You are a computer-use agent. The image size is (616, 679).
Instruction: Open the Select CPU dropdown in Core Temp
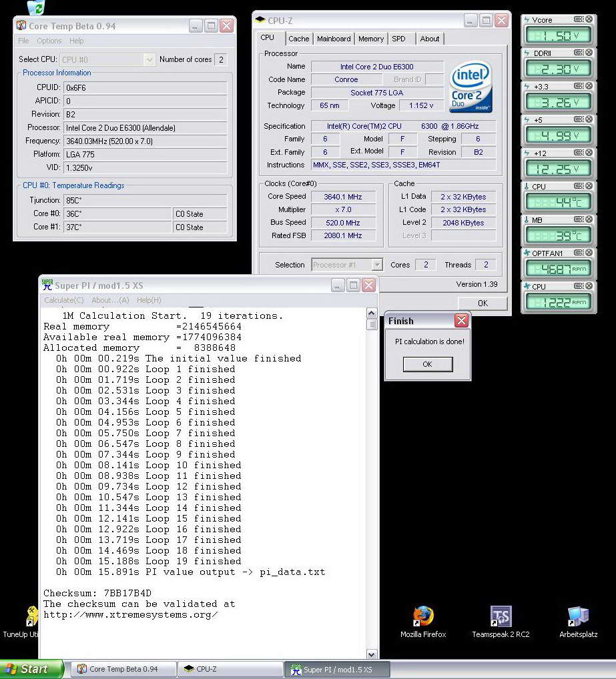pyautogui.click(x=149, y=59)
